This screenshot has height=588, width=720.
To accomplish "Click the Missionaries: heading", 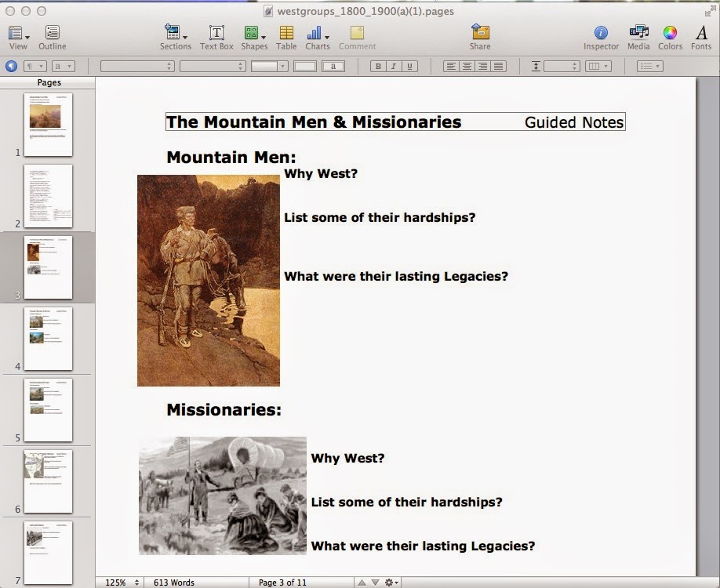I will click(224, 409).
